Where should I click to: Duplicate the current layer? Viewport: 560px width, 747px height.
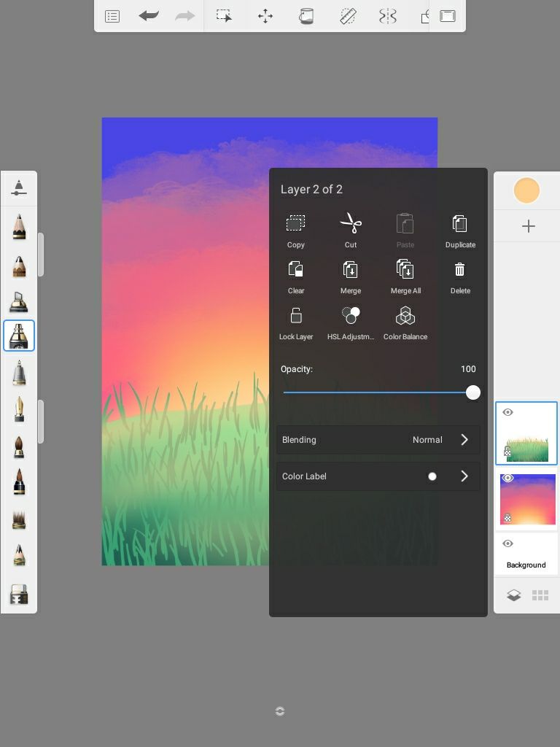click(x=460, y=231)
